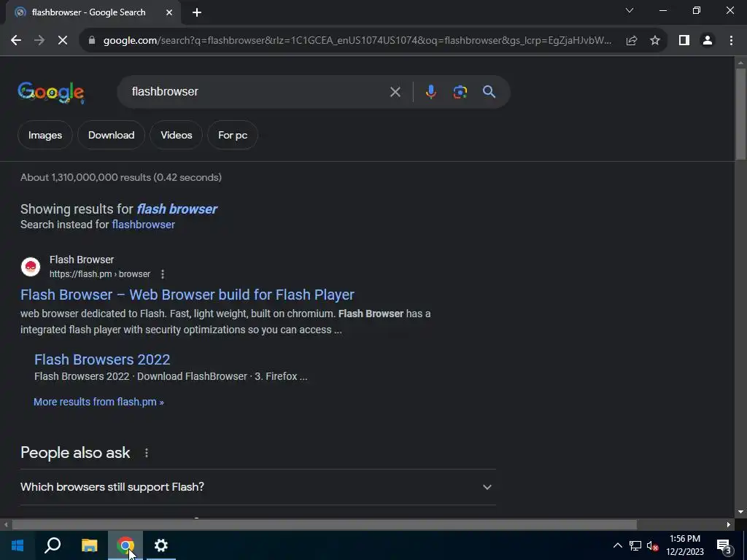Search by image with Google Lens
This screenshot has width=747, height=560.
coord(460,92)
